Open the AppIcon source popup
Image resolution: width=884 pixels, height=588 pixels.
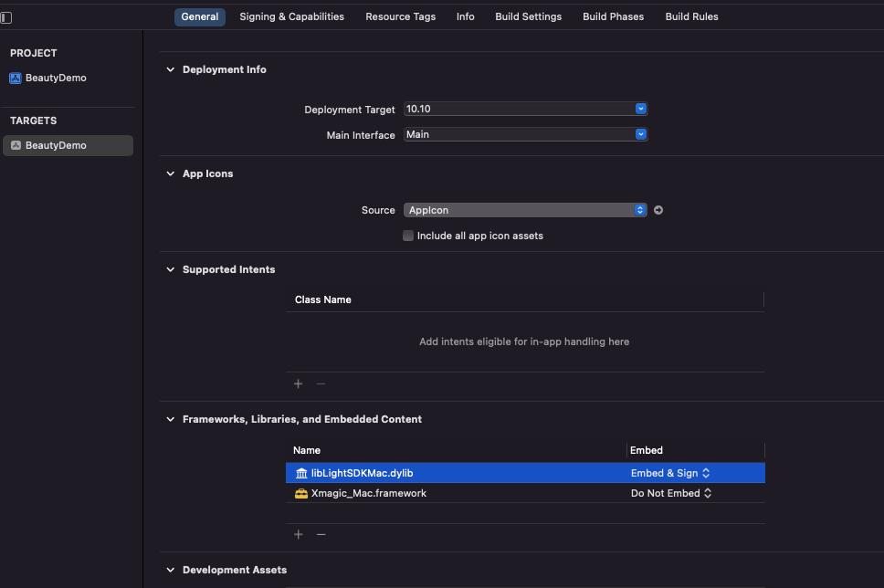[x=525, y=210]
